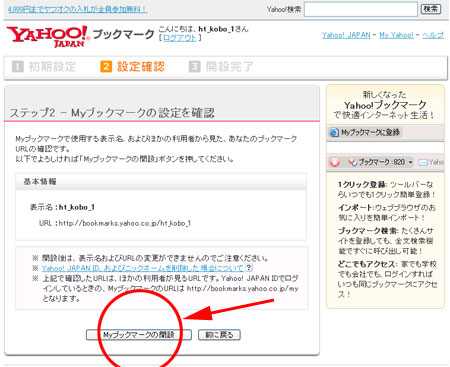Open the ログアウト link
Image resolution: width=450 pixels, height=367 pixels.
pyautogui.click(x=179, y=38)
